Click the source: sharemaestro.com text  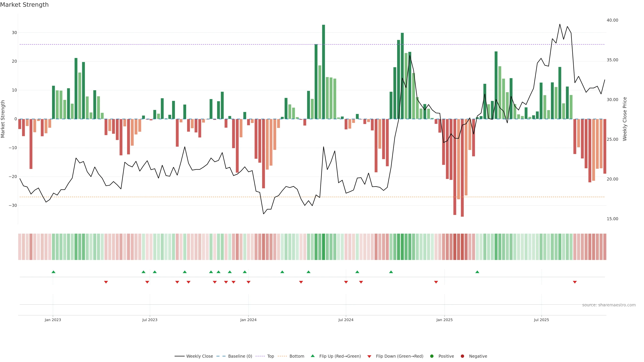pyautogui.click(x=609, y=305)
